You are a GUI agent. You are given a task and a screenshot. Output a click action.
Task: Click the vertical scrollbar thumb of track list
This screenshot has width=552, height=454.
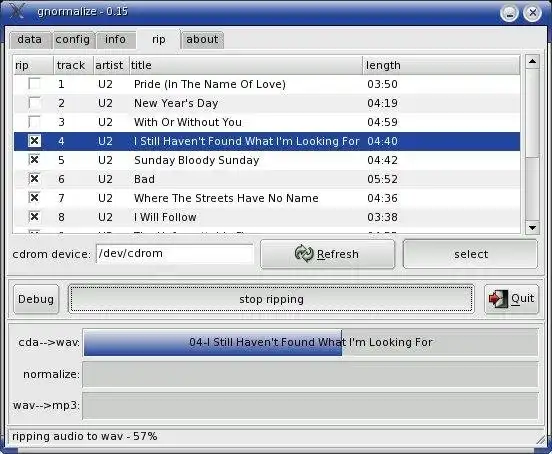(532, 113)
